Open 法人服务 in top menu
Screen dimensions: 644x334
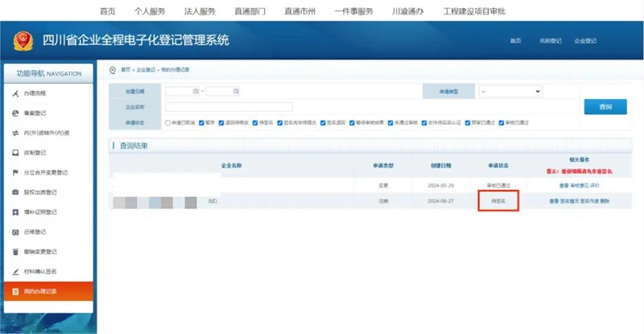[x=200, y=11]
